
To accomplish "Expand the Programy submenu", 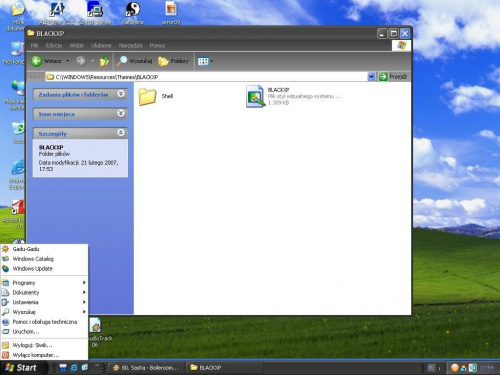I will pyautogui.click(x=44, y=283).
